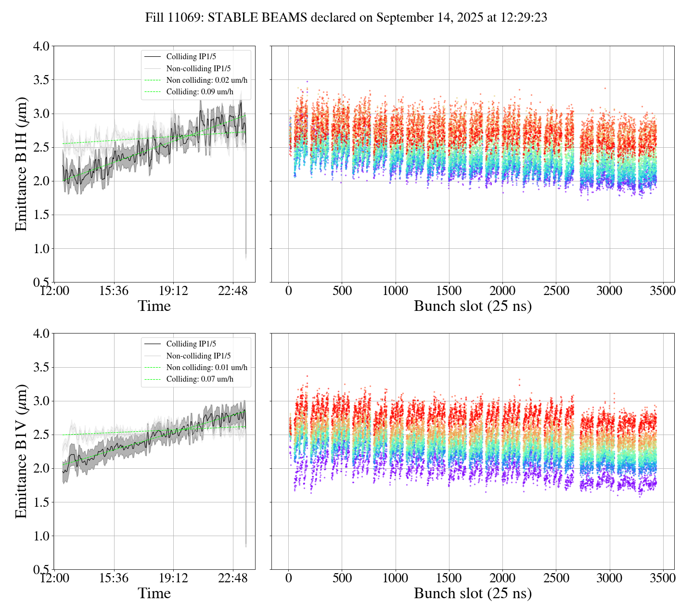693x616 pixels.
Task: Click 'Non colliding: 0.02 um/h' legend label
Action: (x=206, y=80)
